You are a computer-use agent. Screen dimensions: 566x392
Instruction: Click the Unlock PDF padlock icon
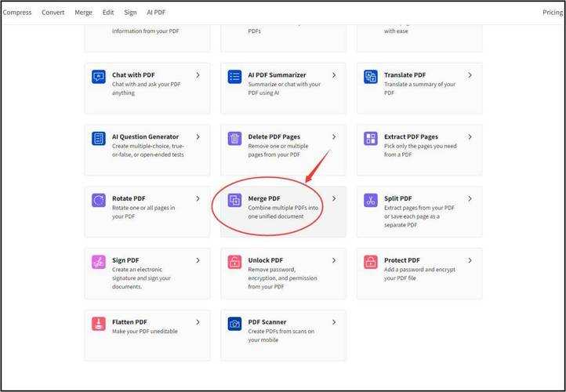click(x=234, y=262)
